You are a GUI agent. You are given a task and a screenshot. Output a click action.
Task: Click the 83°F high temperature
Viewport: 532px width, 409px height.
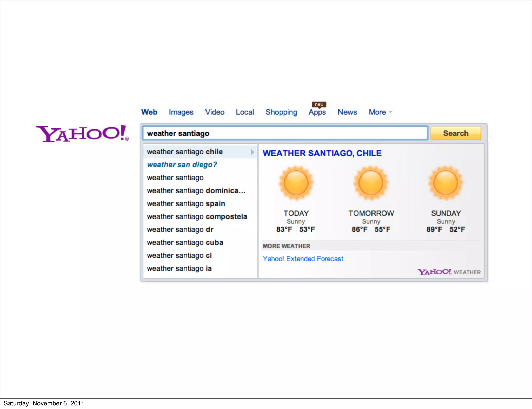coord(284,229)
